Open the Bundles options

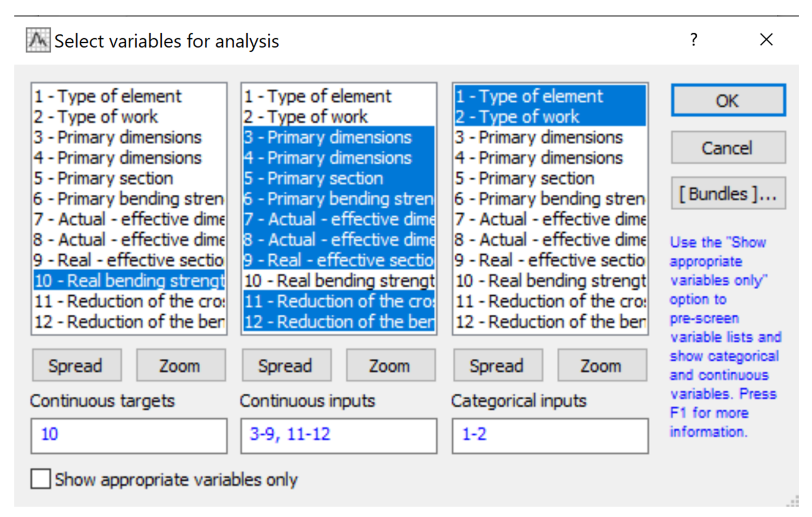coord(728,194)
